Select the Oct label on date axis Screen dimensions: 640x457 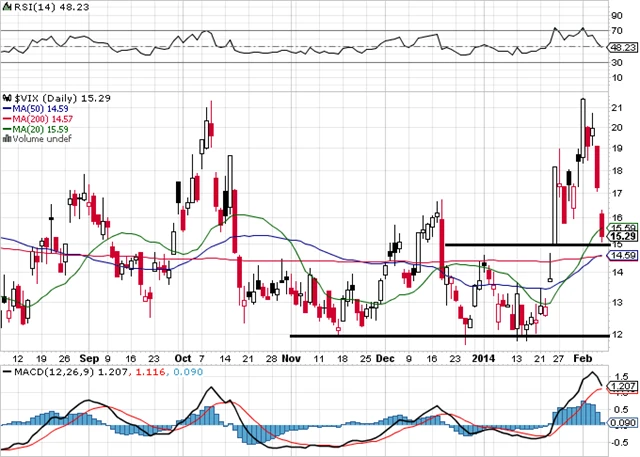(x=183, y=356)
